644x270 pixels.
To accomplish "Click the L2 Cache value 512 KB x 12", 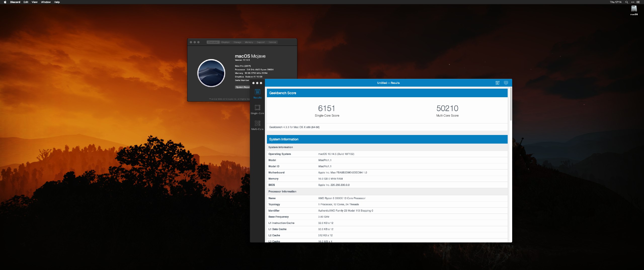I will tap(325, 235).
